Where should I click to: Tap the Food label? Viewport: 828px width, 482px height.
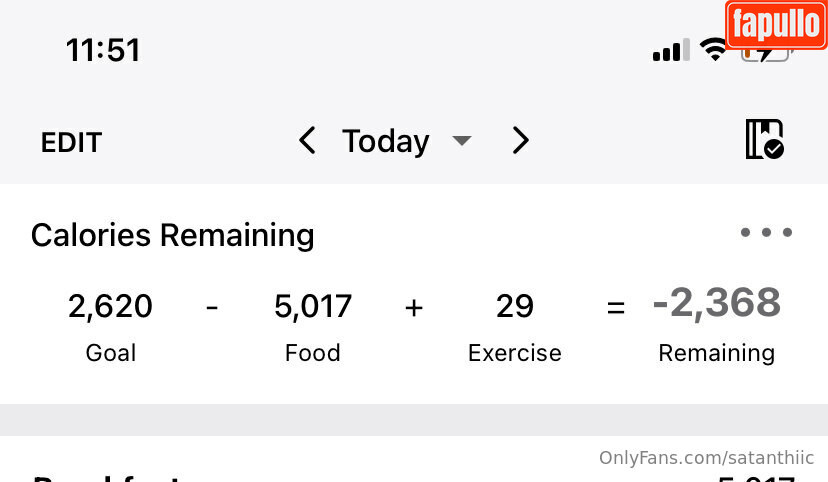point(313,353)
